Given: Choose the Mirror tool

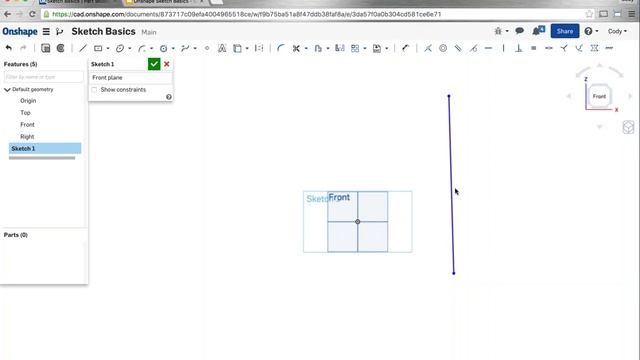Looking at the screenshot, I should pyautogui.click(x=340, y=48).
